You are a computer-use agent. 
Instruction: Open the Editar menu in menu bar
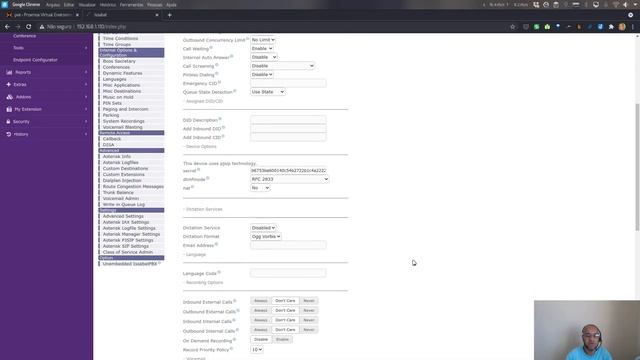click(x=69, y=4)
